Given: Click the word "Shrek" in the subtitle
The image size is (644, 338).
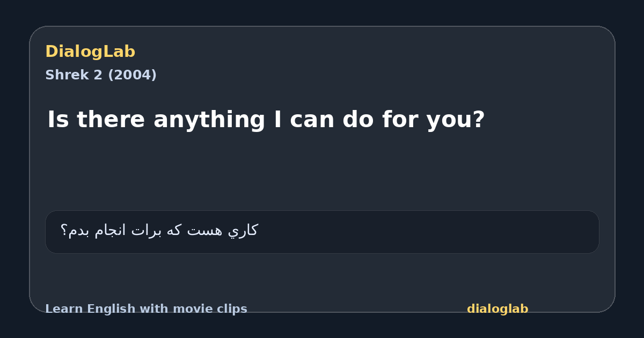Looking at the screenshot, I should pos(68,75).
